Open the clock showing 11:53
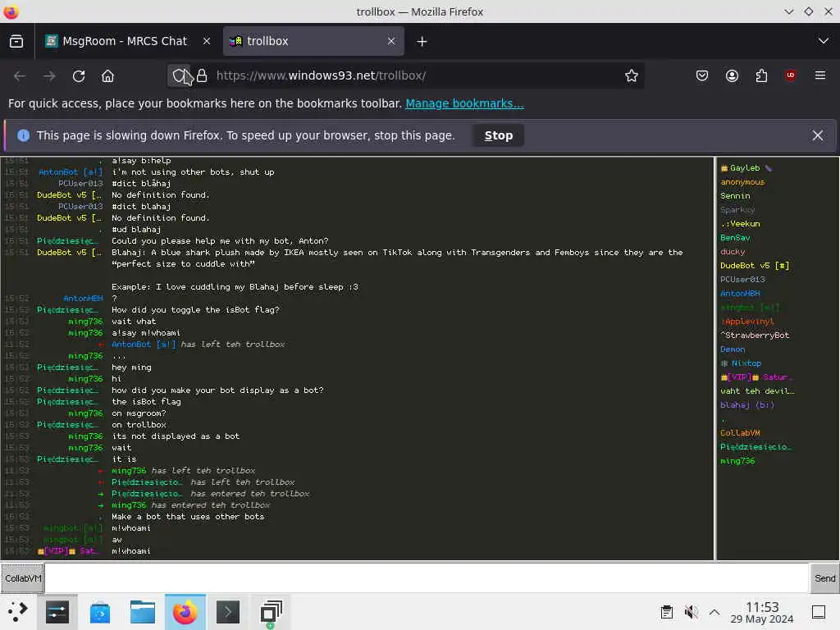 pyautogui.click(x=762, y=612)
